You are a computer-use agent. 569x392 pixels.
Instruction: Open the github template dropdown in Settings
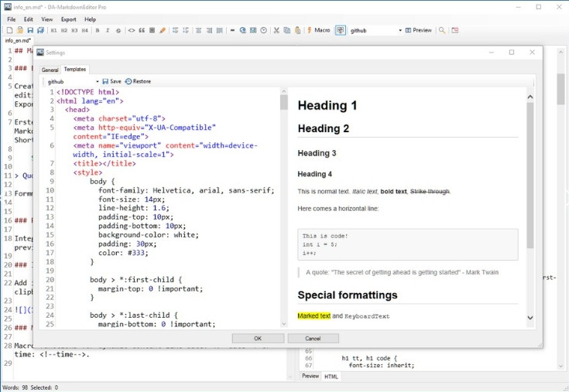[98, 81]
